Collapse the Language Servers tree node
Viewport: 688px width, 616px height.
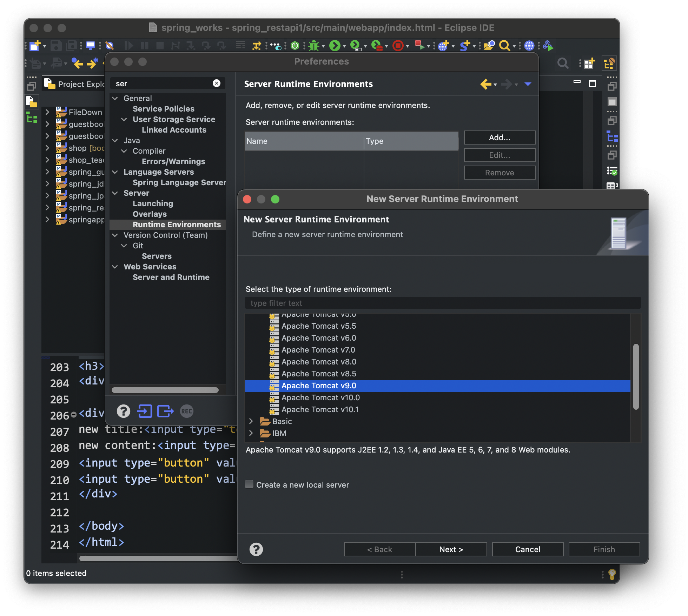[x=115, y=172]
